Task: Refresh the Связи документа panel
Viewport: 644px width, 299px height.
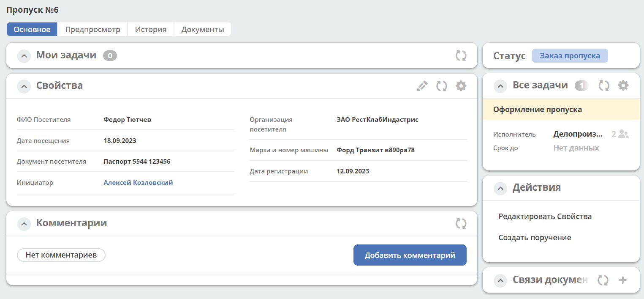Action: (x=603, y=280)
